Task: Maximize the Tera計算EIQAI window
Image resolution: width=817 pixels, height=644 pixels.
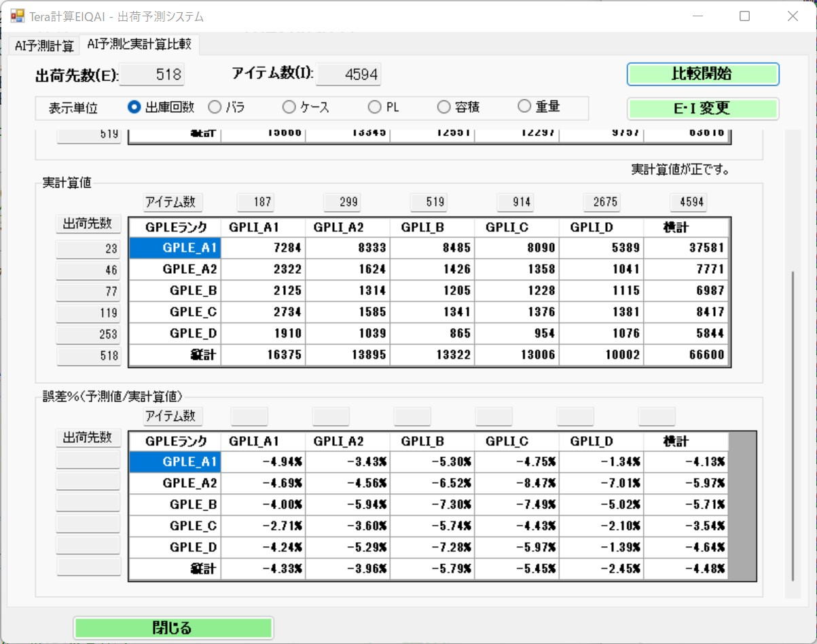Action: tap(744, 16)
